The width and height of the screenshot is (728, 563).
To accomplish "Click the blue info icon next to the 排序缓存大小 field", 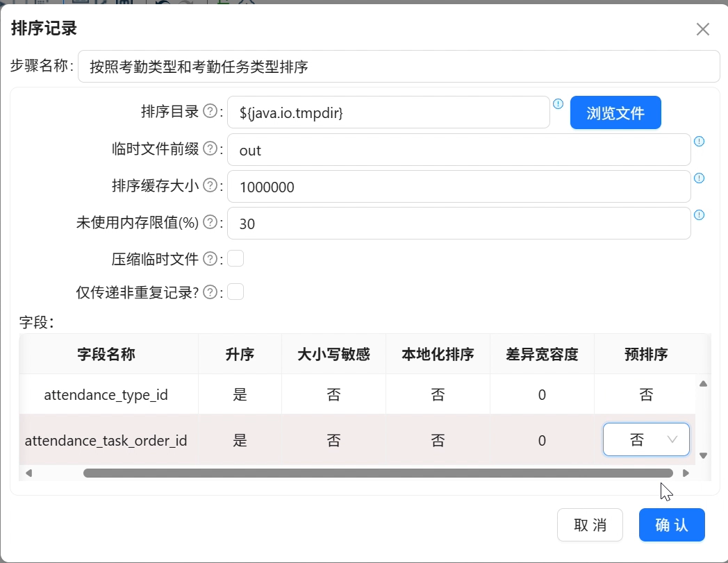I will [700, 178].
